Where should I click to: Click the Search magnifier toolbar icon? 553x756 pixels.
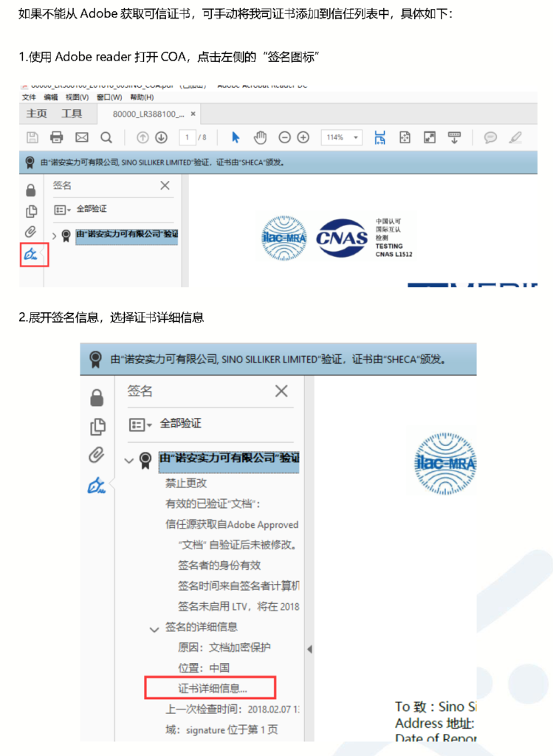click(106, 138)
